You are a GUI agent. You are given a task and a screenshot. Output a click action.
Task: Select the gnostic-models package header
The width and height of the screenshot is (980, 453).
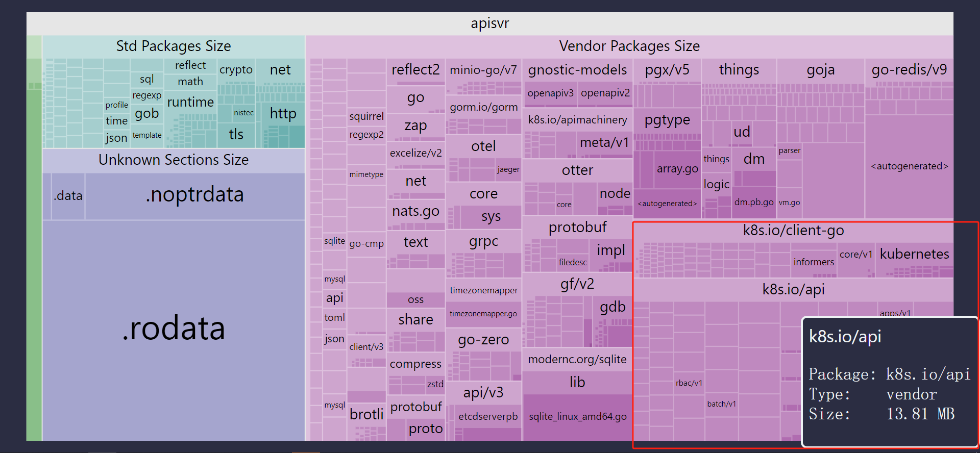point(577,70)
